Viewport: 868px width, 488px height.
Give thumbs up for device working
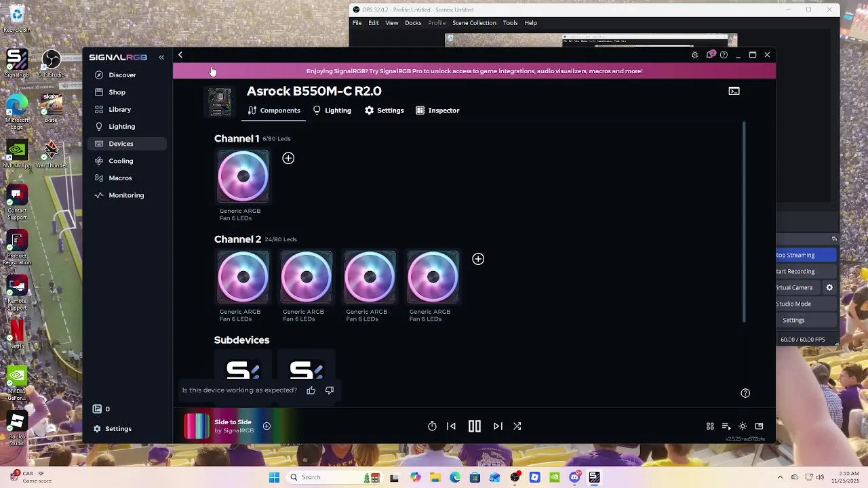point(311,390)
